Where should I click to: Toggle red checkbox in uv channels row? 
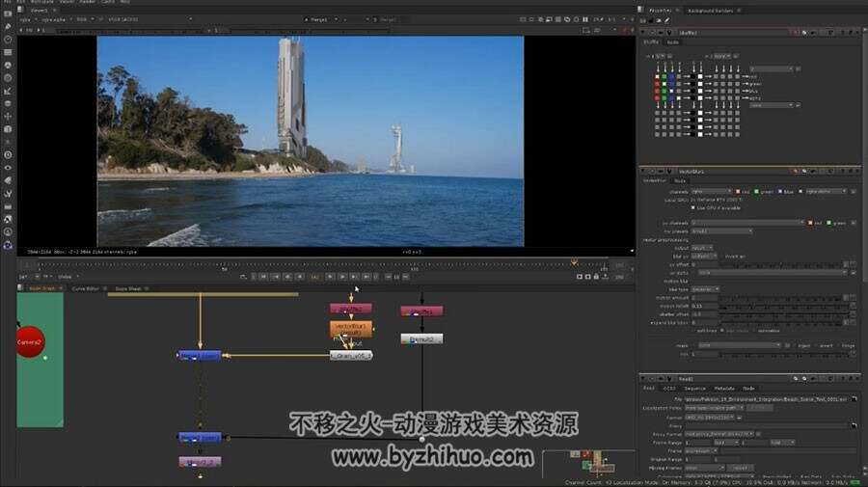[810, 223]
